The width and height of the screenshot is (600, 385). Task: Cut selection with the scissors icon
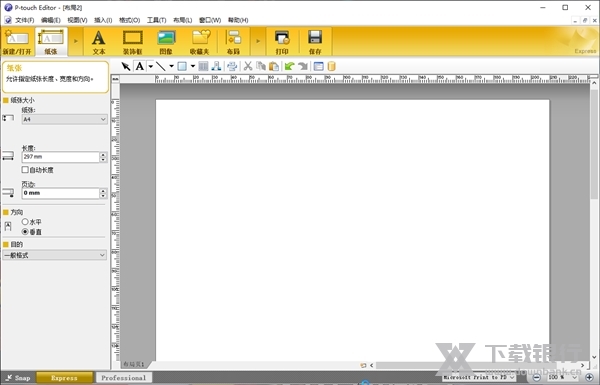click(248, 66)
